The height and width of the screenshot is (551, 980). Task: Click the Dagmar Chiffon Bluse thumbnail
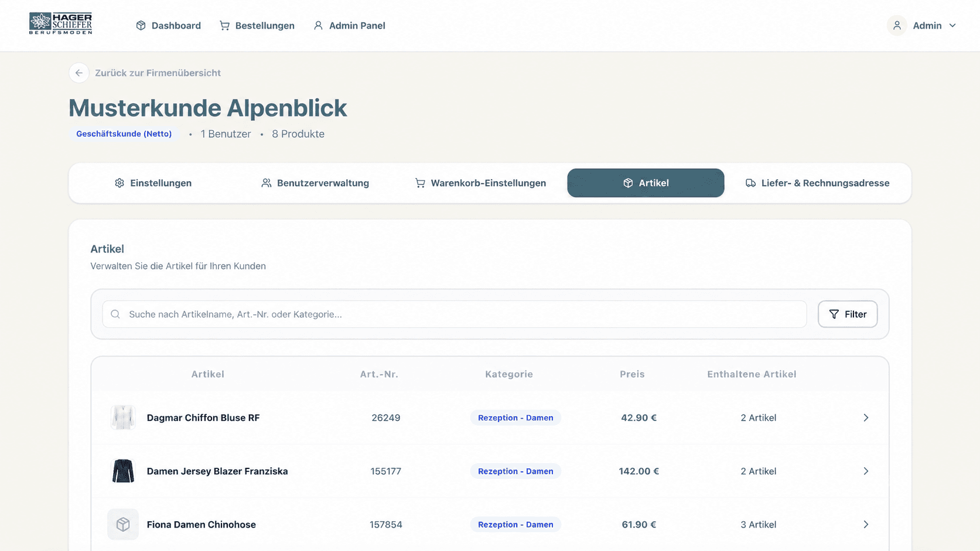[123, 417]
